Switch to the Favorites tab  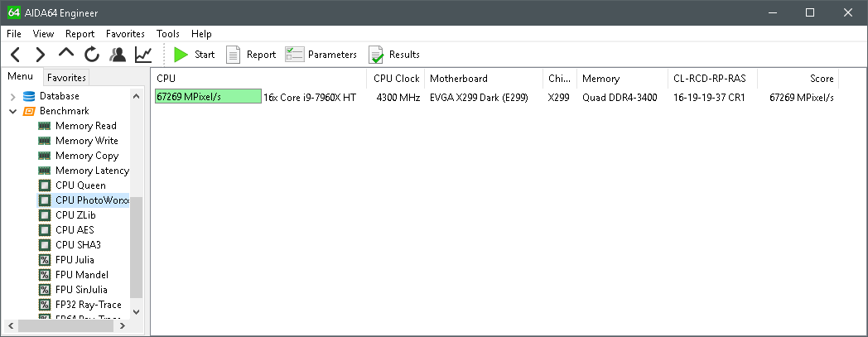pos(66,78)
